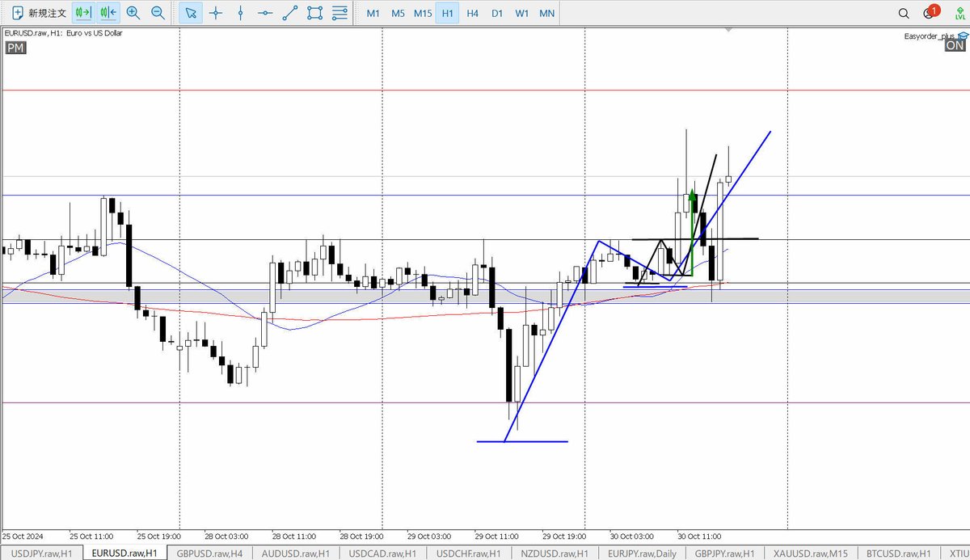This screenshot has height=560, width=970.
Task: Toggle the PM button on chart
Action: 15,48
